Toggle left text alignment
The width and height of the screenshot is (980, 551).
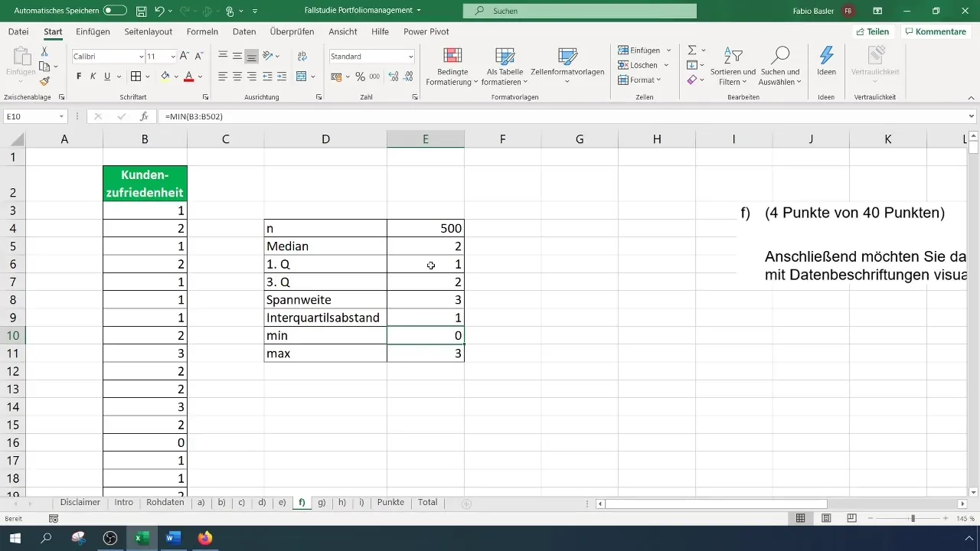pos(223,77)
